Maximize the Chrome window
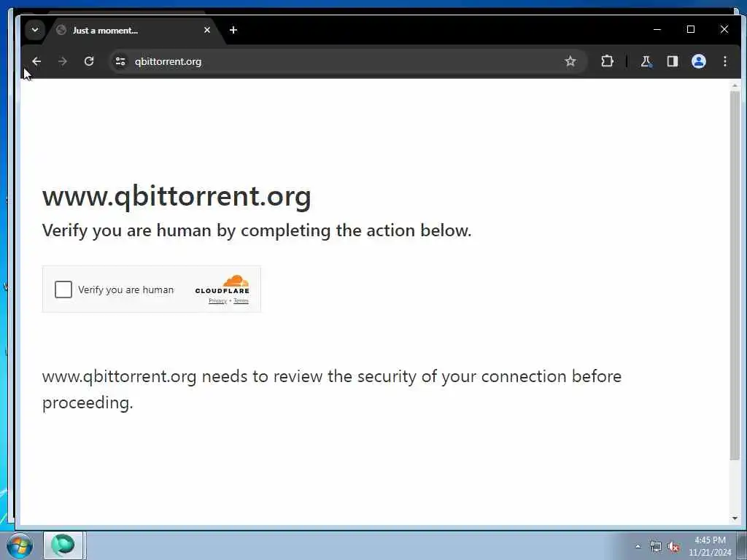 coord(691,29)
